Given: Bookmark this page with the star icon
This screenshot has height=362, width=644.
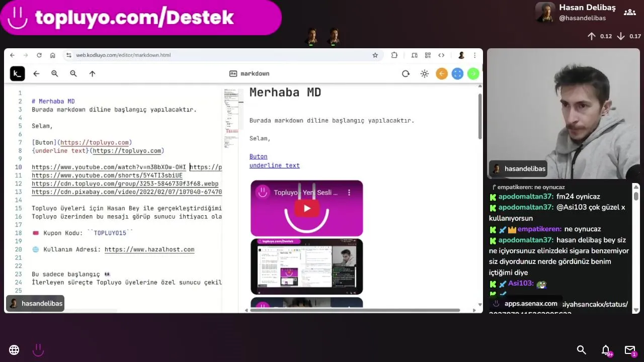Looking at the screenshot, I should click(375, 55).
